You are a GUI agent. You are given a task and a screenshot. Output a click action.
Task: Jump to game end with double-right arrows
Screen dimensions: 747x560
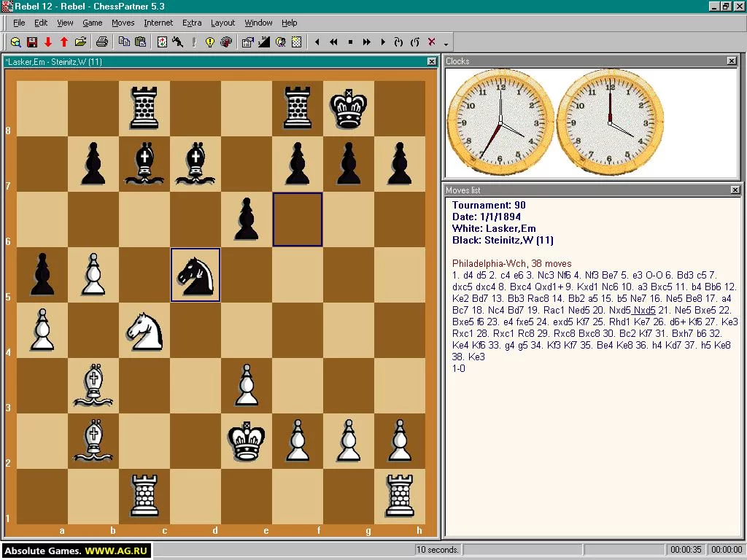tap(366, 42)
